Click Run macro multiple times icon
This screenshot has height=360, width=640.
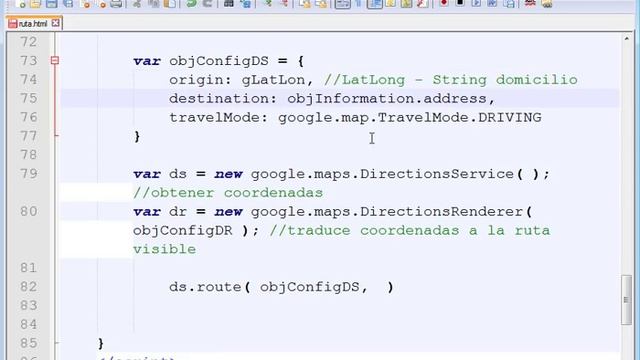(492, 4)
